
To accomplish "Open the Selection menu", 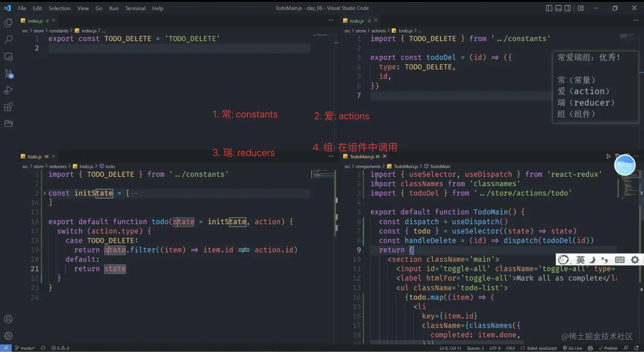I will tap(59, 8).
